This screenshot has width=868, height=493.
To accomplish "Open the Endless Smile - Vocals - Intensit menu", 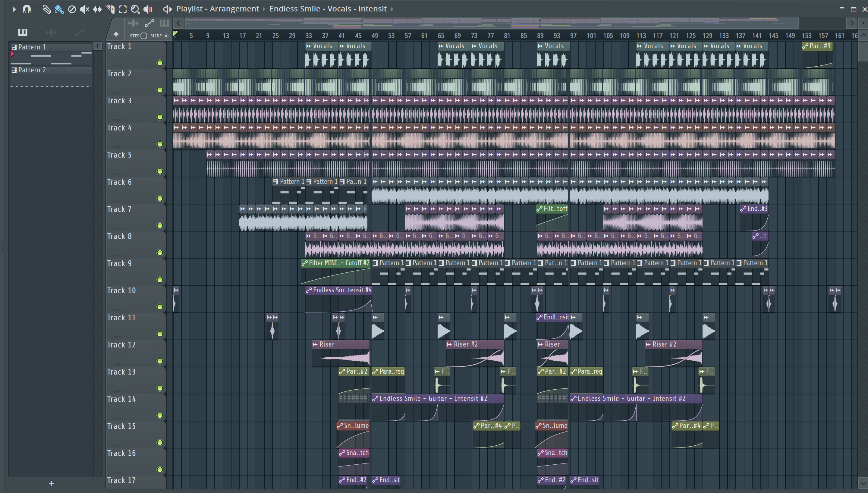I will point(328,9).
